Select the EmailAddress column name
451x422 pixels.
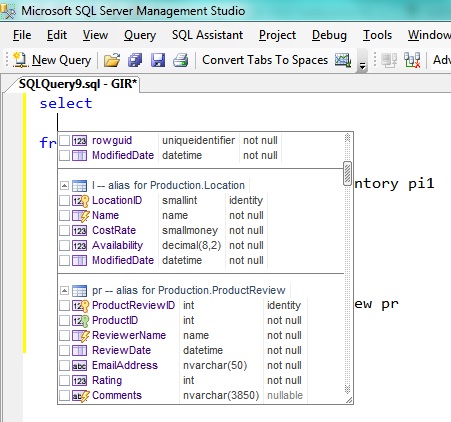click(x=125, y=365)
